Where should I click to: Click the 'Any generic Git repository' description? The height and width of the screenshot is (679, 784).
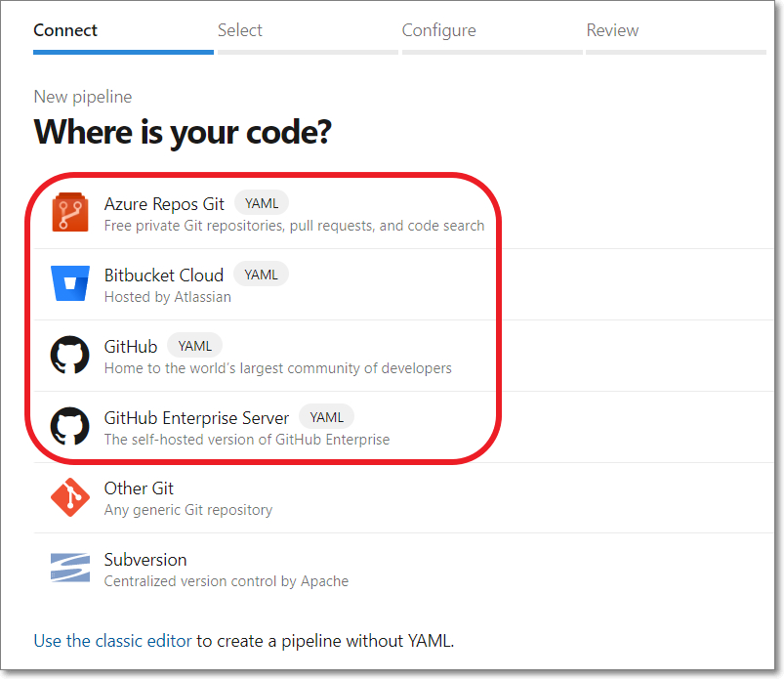(188, 510)
